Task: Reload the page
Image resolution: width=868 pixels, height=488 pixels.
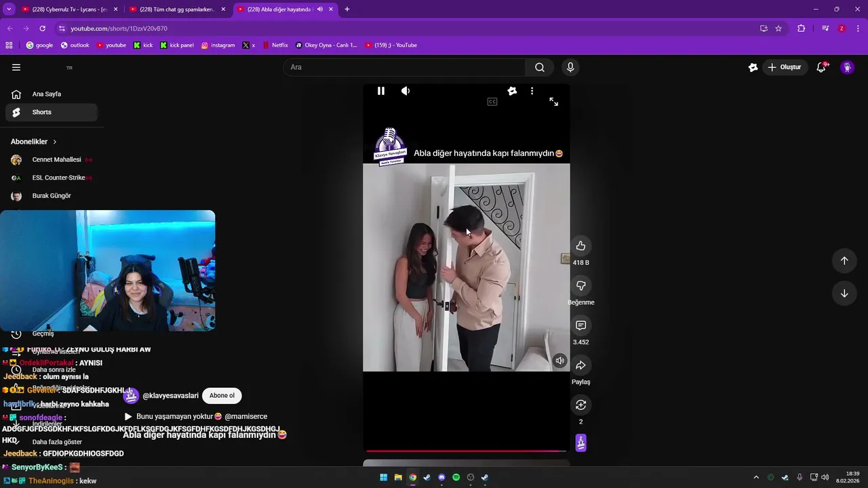Action: [x=42, y=28]
